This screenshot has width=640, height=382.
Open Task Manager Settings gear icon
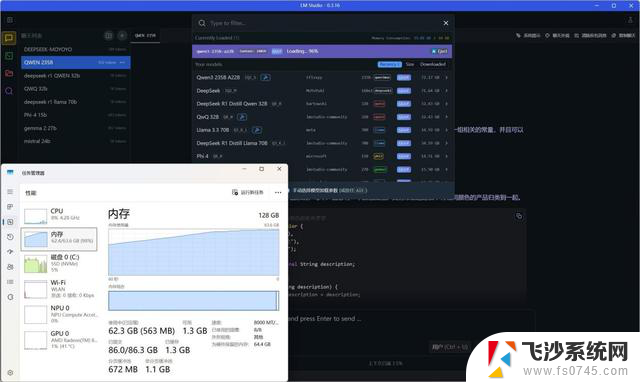pos(10,373)
